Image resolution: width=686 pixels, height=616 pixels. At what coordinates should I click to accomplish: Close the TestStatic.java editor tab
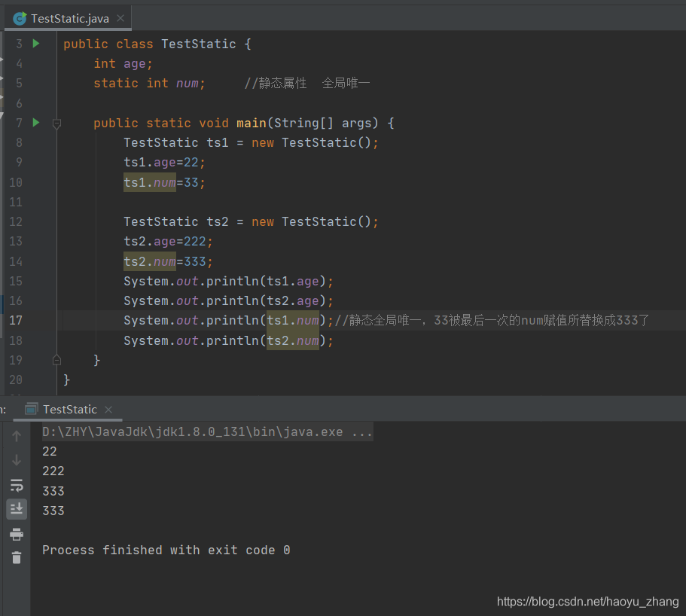(x=120, y=18)
